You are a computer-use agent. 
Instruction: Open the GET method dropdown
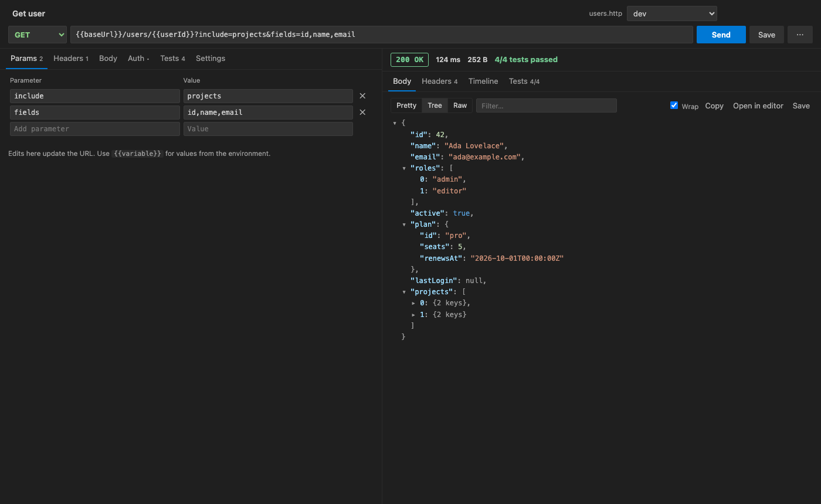click(38, 35)
